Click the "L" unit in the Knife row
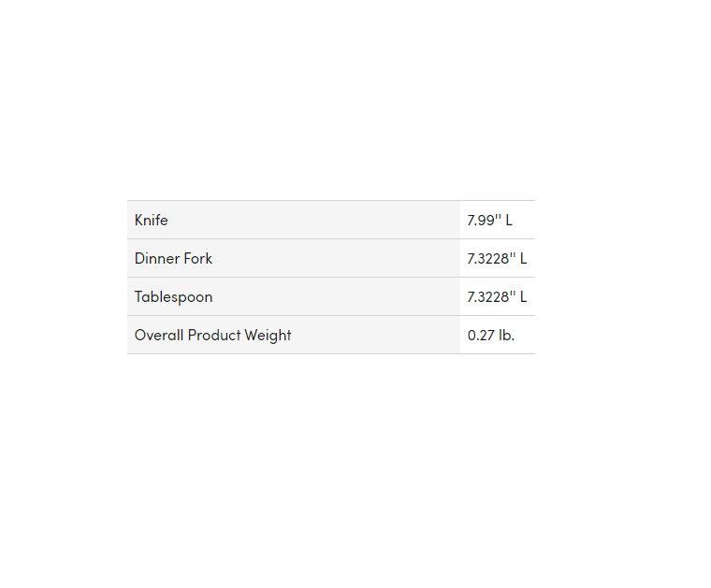Viewport: 711px width, 588px height. 509,221
